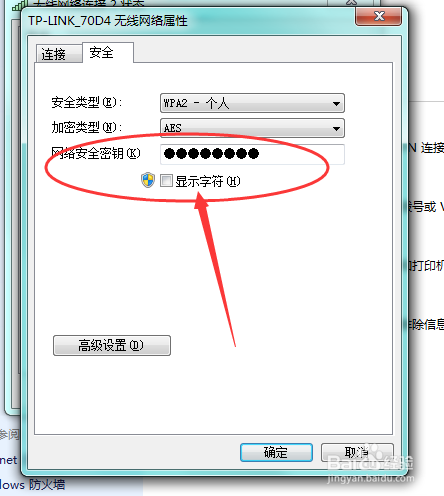
Task: Click the 显示字符(H) label text
Action: click(x=208, y=181)
